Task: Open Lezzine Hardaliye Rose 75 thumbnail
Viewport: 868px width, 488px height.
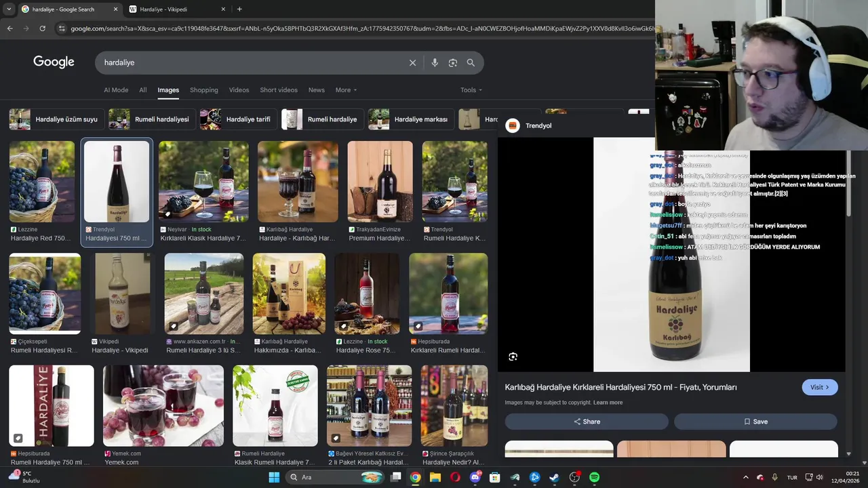Action: 366,293
